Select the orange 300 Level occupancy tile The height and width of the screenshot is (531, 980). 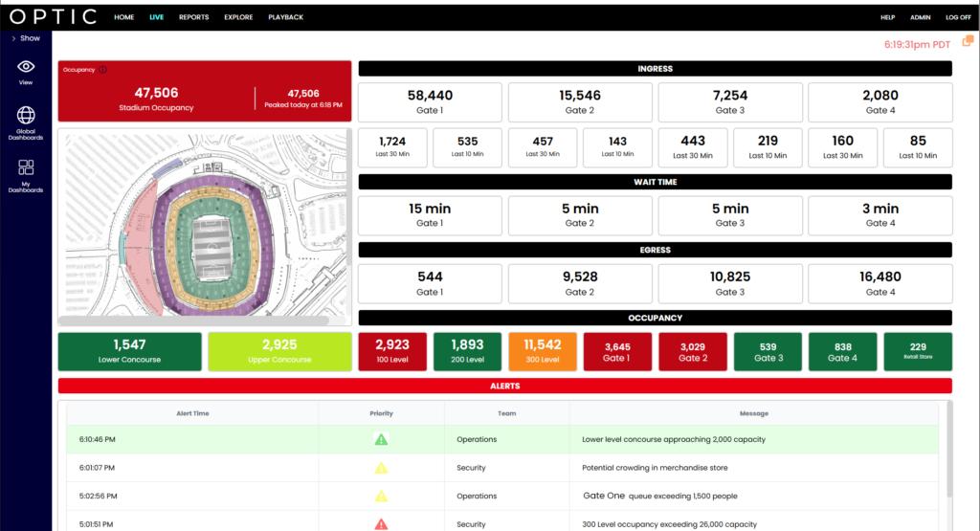point(543,352)
